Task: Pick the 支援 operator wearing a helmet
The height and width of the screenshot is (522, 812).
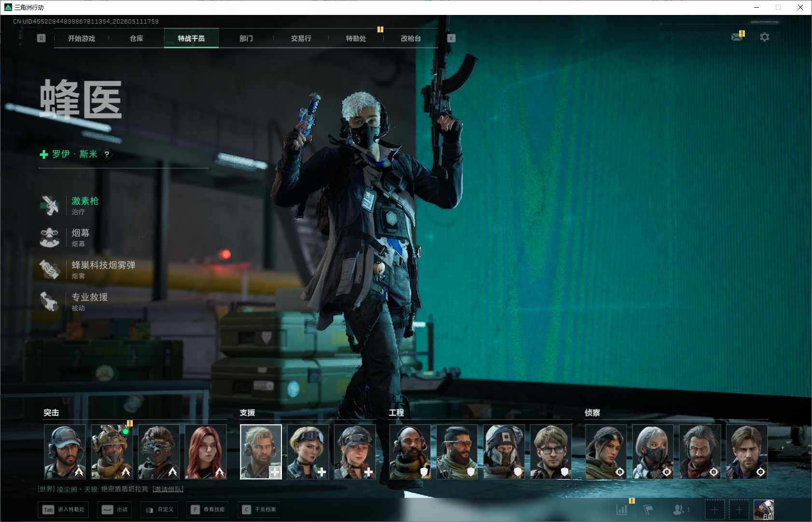Action: click(355, 452)
